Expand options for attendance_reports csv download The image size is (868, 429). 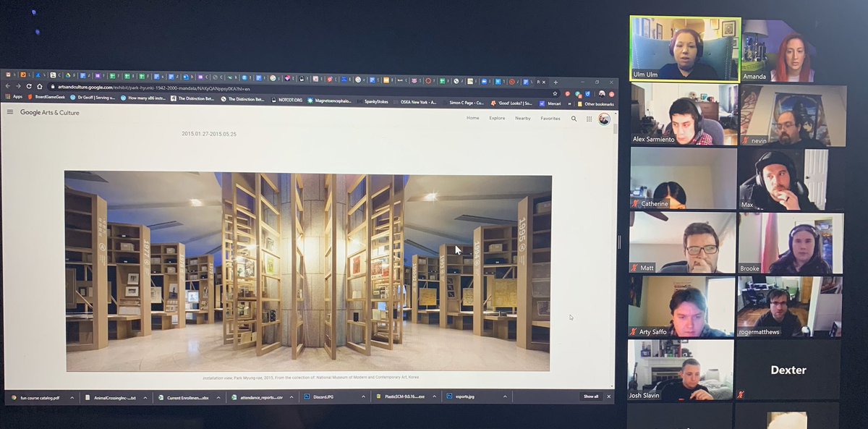pyautogui.click(x=292, y=397)
